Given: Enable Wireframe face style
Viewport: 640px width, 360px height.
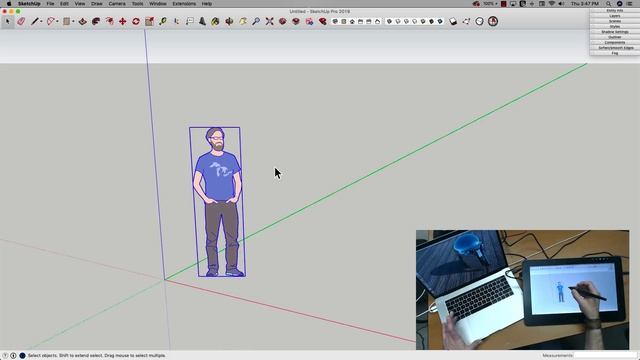Looking at the screenshot, I should 406,21.
